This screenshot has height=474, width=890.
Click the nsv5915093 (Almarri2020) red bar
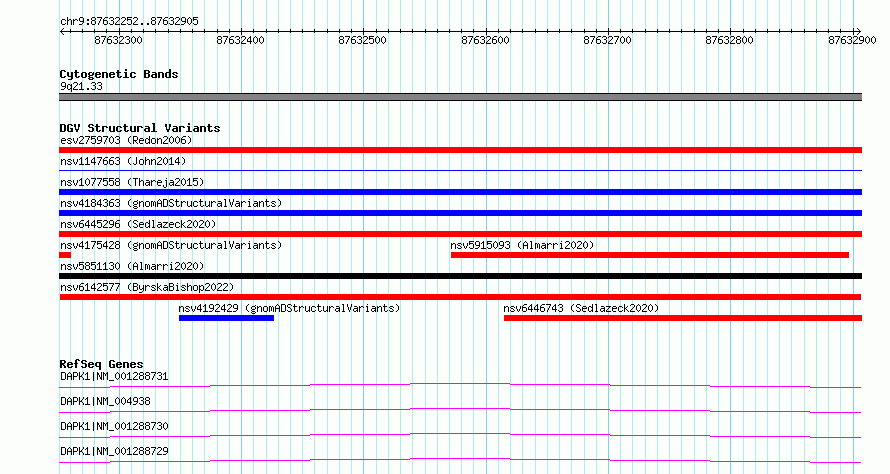tap(650, 255)
